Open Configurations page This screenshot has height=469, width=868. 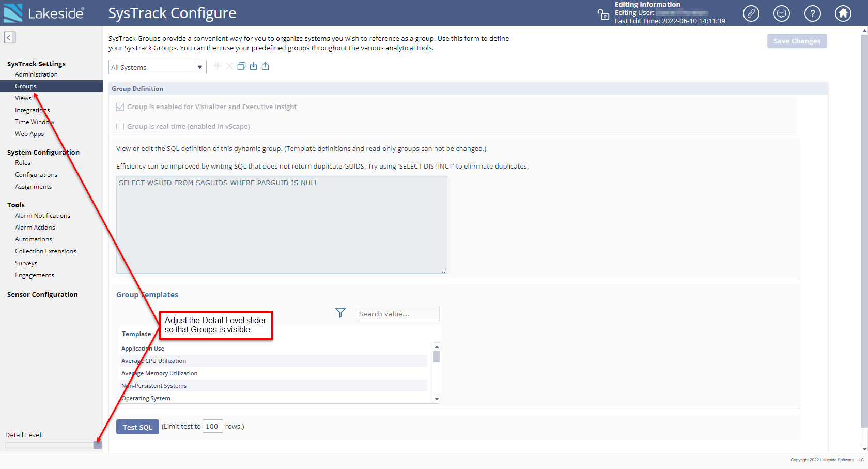click(x=36, y=175)
